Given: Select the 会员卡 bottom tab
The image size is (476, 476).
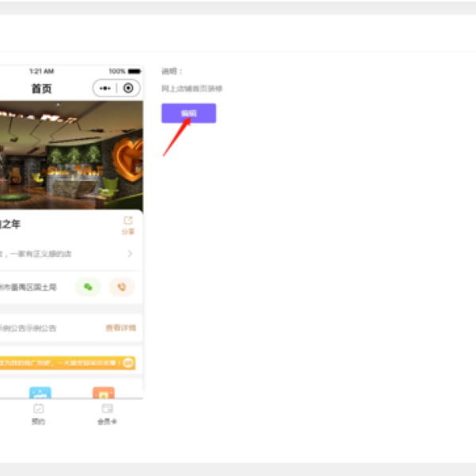Looking at the screenshot, I should 107,414.
